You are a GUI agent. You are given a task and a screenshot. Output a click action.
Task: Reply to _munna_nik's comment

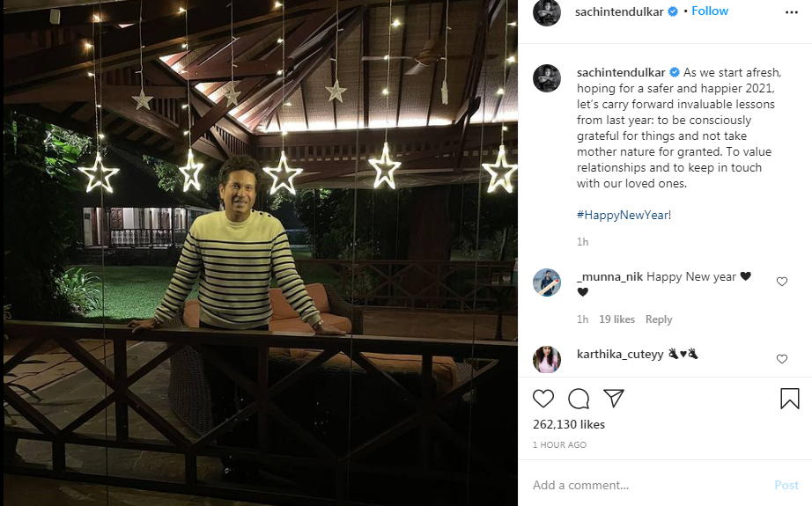coord(658,319)
